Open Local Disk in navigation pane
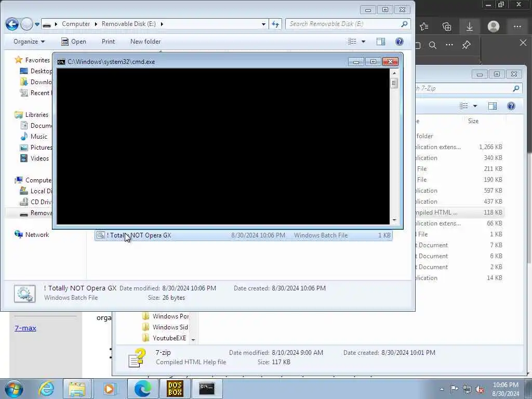 [36, 191]
